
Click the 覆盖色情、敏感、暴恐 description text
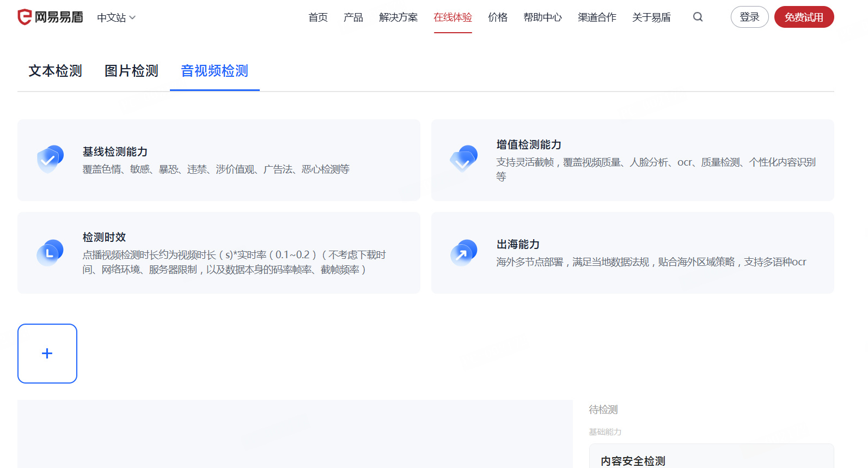(x=216, y=169)
